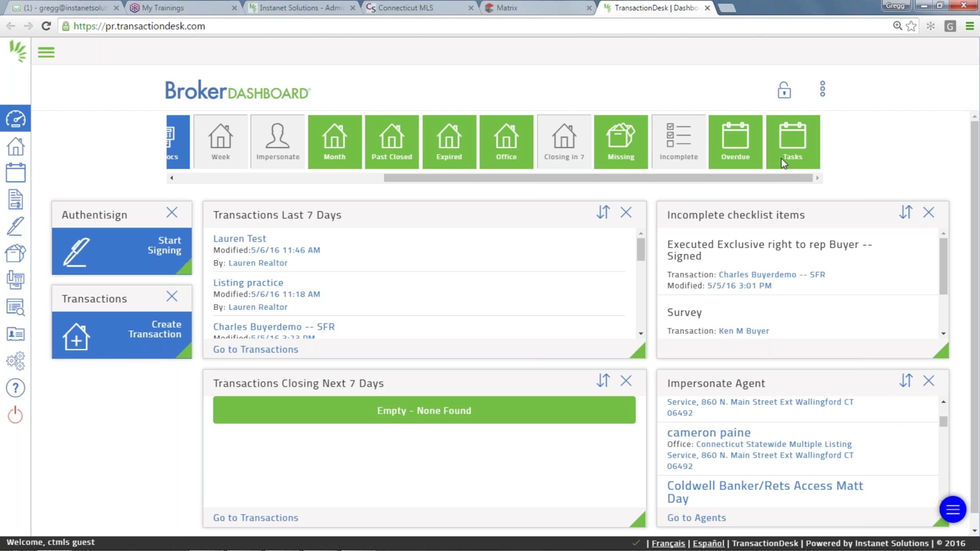Click the unlock padlock icon on dashboard
This screenshot has height=551, width=980.
(784, 90)
